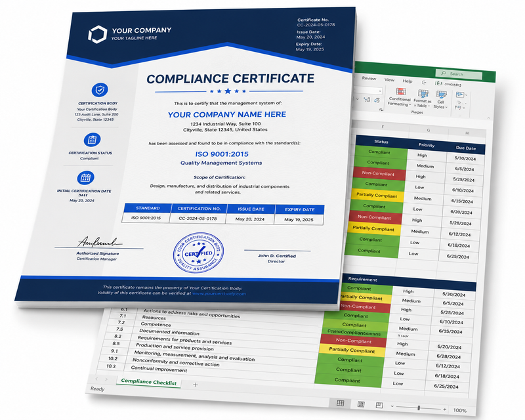The height and width of the screenshot is (420, 525).
Task: Click the Search field in the Excel title bar
Action: coord(459,73)
